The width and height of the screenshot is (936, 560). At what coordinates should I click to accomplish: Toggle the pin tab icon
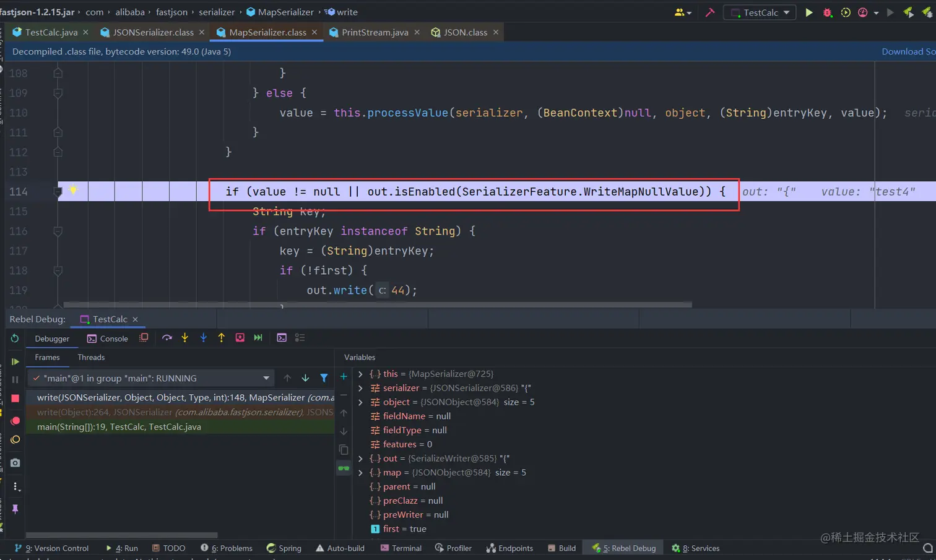(x=15, y=509)
